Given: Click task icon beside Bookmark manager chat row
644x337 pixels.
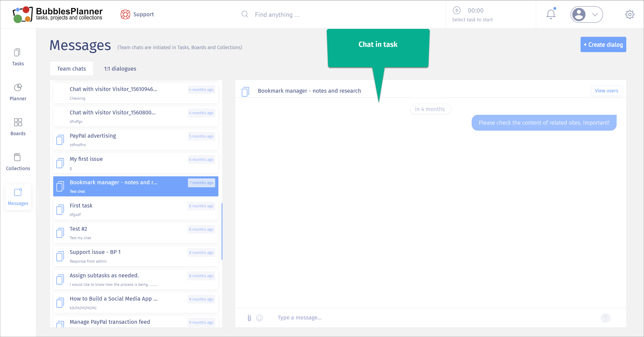Looking at the screenshot, I should (60, 186).
